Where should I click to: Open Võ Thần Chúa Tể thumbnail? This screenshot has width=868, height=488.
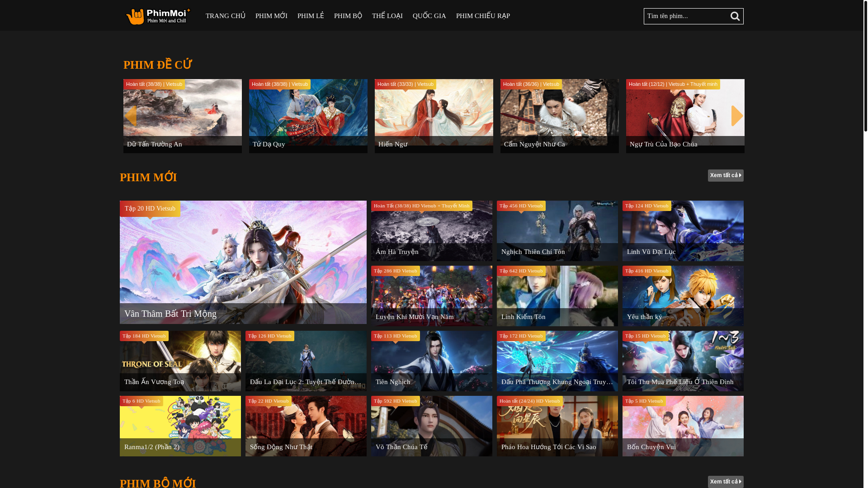coord(432,426)
